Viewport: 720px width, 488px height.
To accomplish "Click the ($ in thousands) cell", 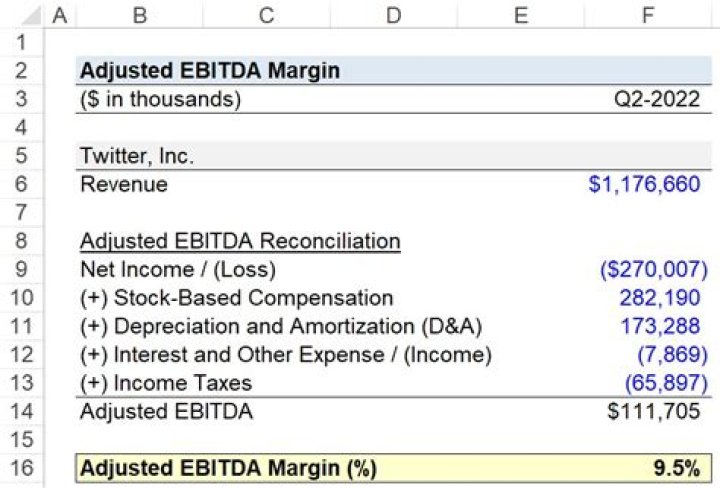I will [160, 99].
